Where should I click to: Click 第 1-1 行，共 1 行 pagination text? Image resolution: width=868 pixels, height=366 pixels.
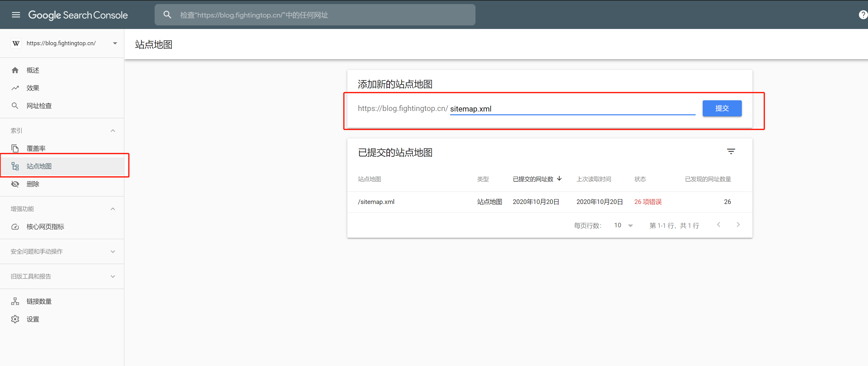[x=674, y=226]
